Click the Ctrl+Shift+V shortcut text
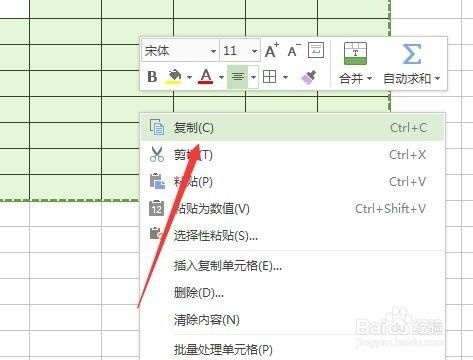Screen dimensions: 473x360 coord(390,209)
